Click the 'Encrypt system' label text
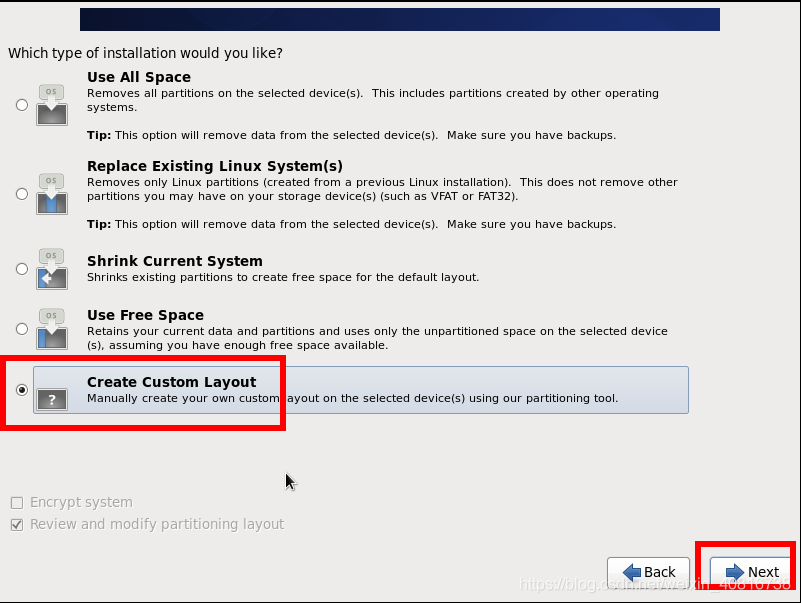 click(x=81, y=502)
